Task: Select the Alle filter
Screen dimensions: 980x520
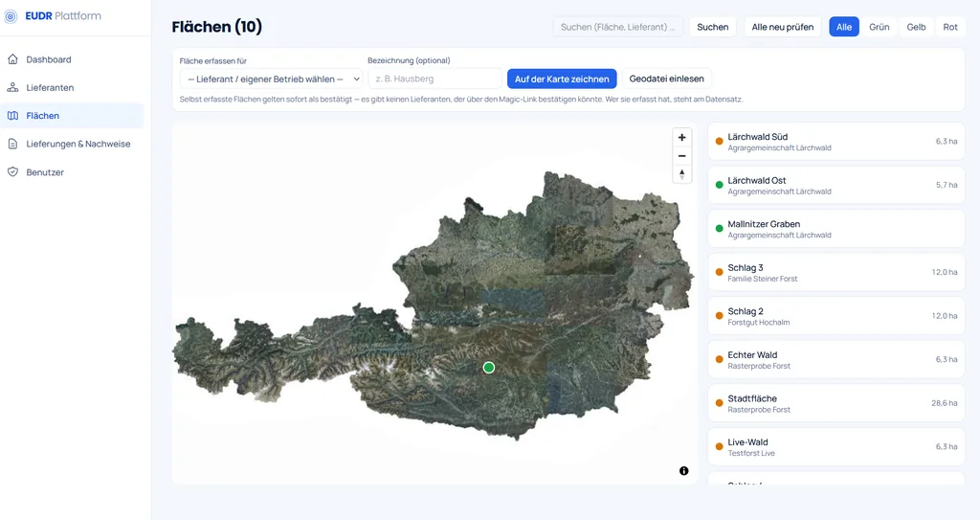Action: pyautogui.click(x=844, y=27)
